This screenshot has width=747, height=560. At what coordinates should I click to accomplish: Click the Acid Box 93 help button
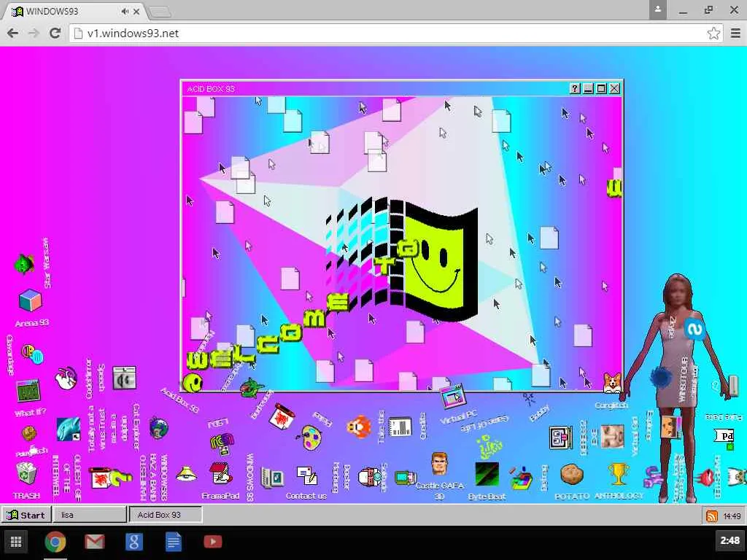575,88
